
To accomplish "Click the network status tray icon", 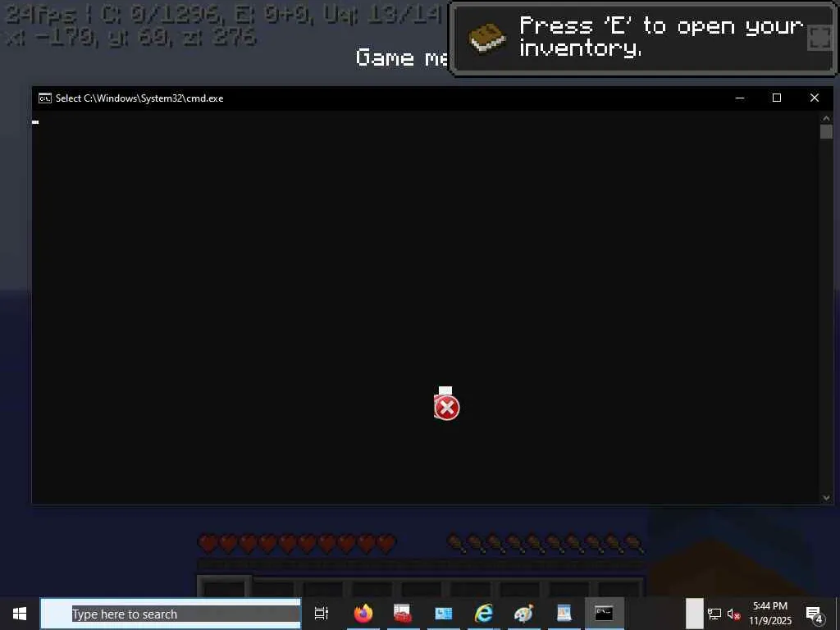I will tap(714, 614).
